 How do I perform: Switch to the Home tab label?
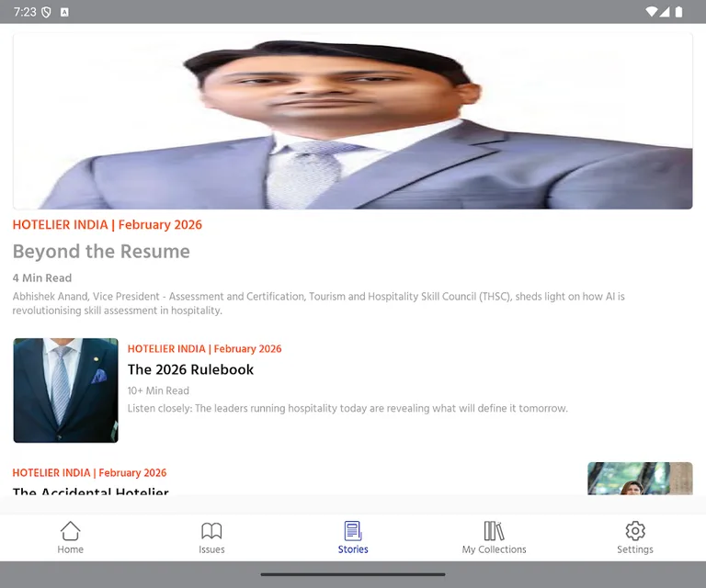pyautogui.click(x=70, y=549)
